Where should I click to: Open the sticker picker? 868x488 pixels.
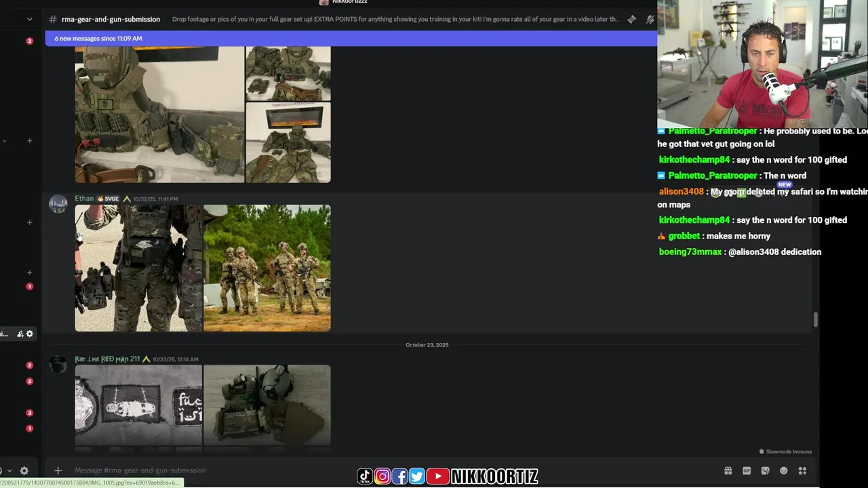[765, 470]
